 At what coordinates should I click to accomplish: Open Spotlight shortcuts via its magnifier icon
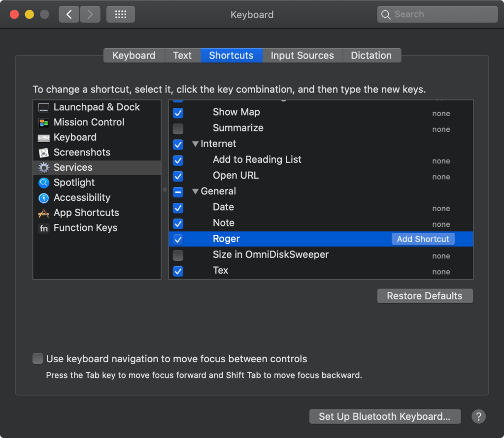[x=43, y=183]
